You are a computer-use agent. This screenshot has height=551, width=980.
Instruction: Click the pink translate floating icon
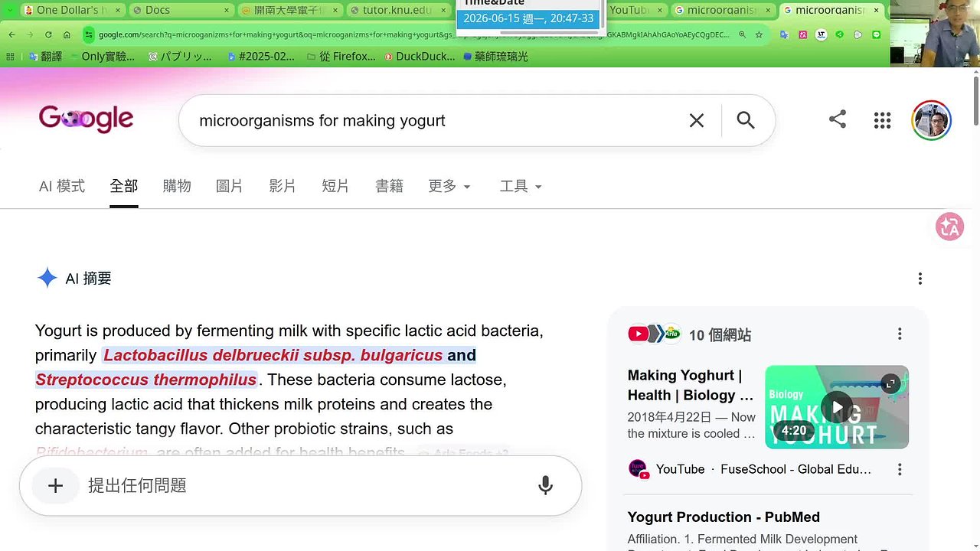949,227
